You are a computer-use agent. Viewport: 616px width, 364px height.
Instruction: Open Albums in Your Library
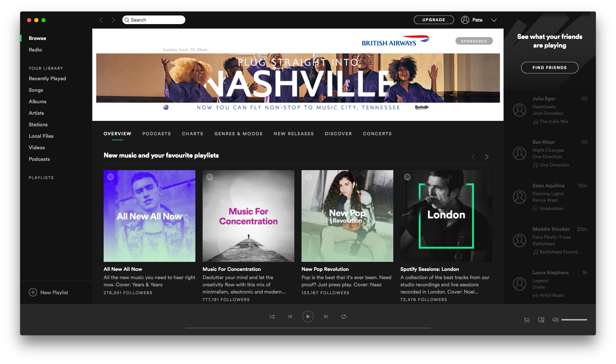[x=37, y=101]
